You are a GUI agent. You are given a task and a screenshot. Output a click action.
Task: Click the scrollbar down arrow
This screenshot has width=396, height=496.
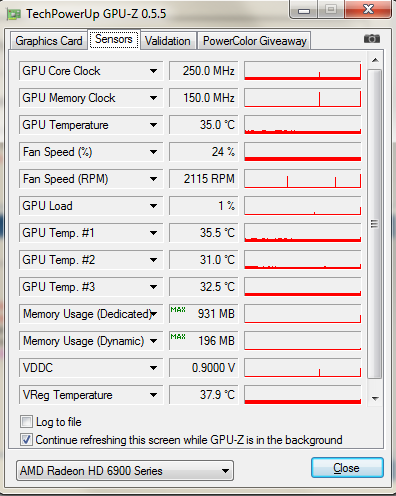click(x=375, y=398)
